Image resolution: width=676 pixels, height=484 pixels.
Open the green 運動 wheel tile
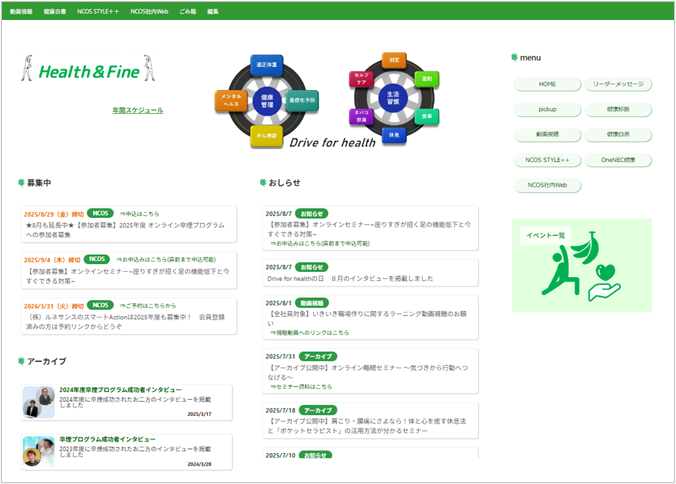point(425,79)
